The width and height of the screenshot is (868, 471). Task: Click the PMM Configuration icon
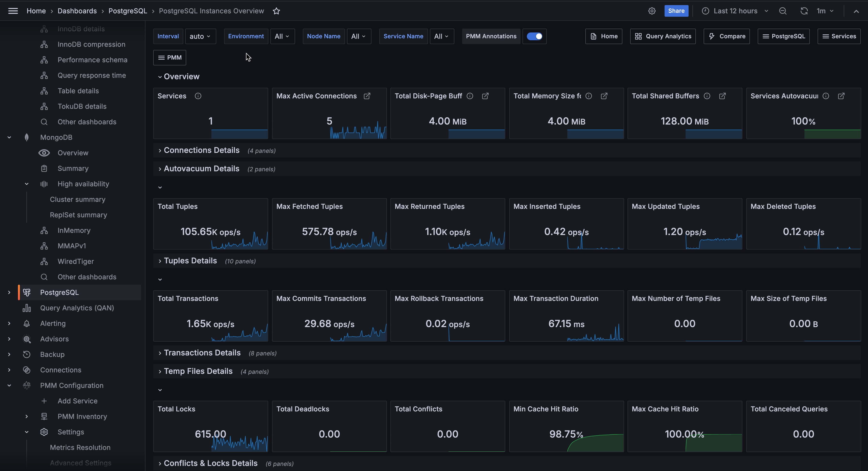point(27,385)
